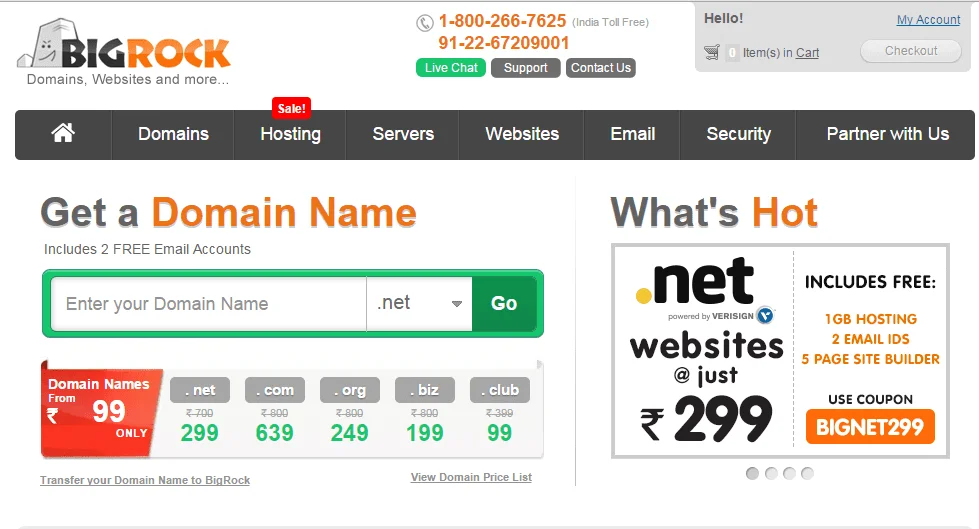Image resolution: width=979 pixels, height=529 pixels.
Task: Select the second carousel dot
Action: tap(771, 473)
